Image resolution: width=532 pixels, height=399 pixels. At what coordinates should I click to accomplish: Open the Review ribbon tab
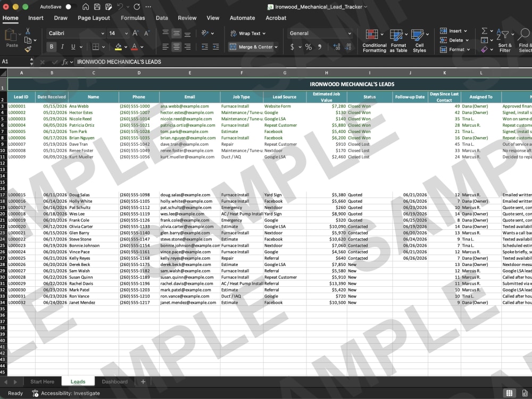click(x=187, y=18)
